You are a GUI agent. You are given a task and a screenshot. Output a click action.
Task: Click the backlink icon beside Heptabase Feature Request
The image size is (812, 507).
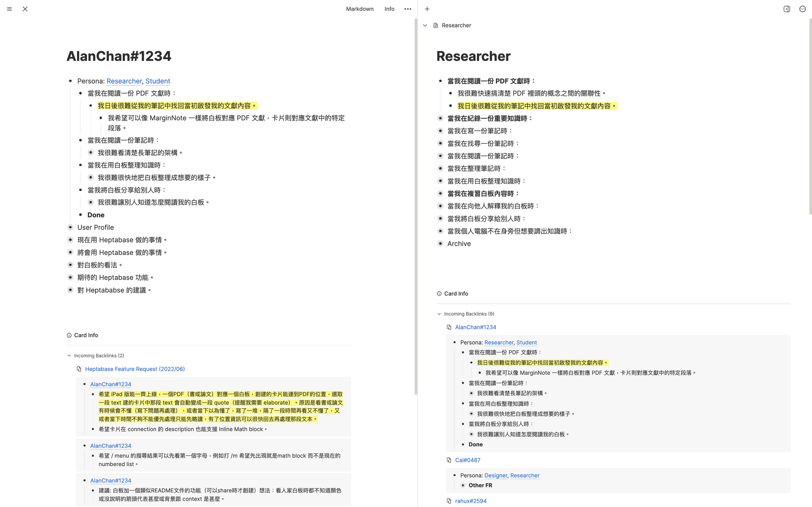click(79, 369)
